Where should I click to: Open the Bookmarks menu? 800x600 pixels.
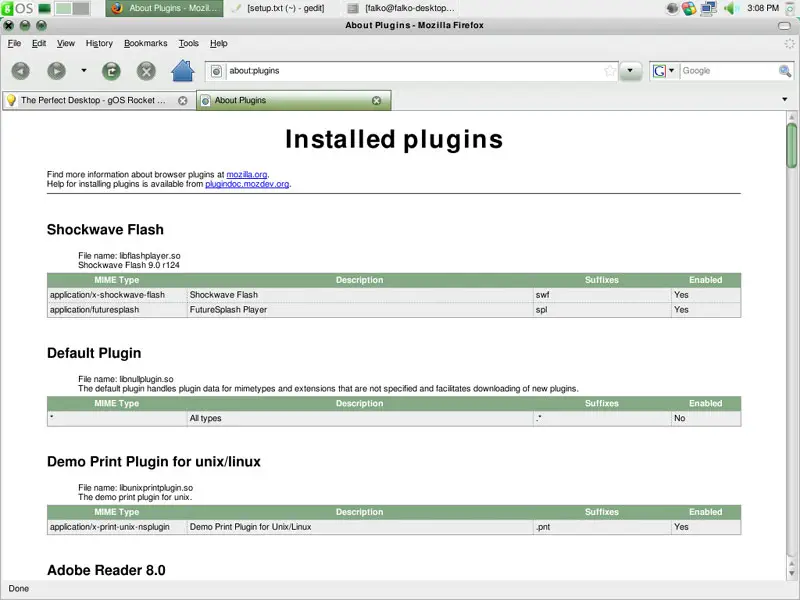pos(145,43)
